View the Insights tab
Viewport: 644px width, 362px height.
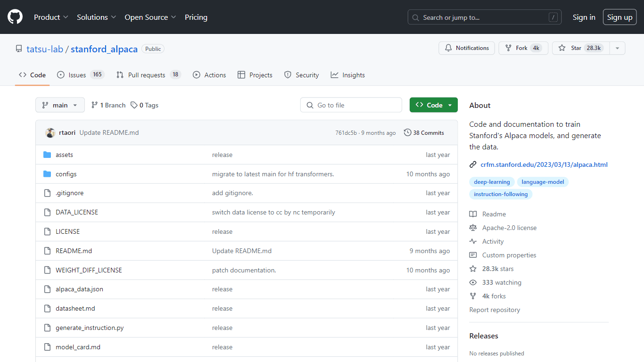click(348, 75)
